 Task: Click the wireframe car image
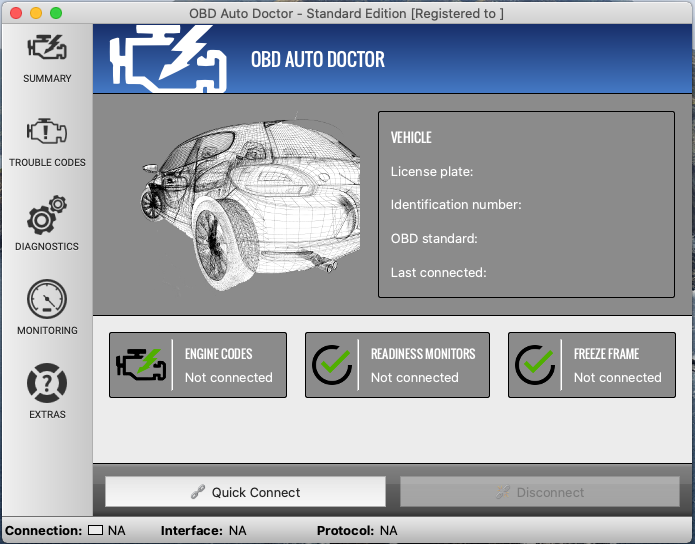tap(250, 205)
